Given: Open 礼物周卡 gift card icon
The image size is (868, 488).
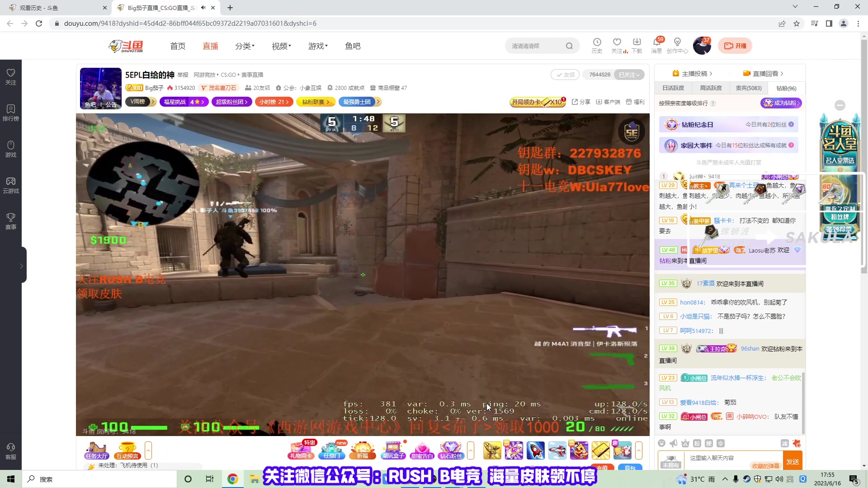Looking at the screenshot, I should click(x=301, y=450).
